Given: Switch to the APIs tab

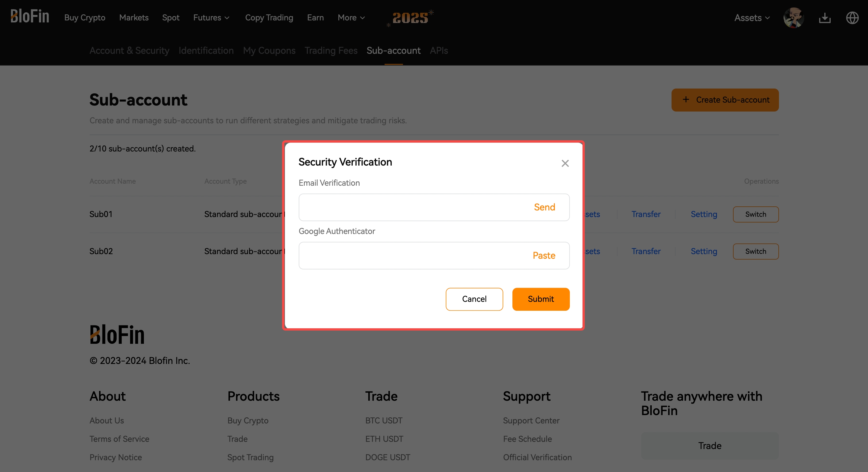Looking at the screenshot, I should 439,50.
